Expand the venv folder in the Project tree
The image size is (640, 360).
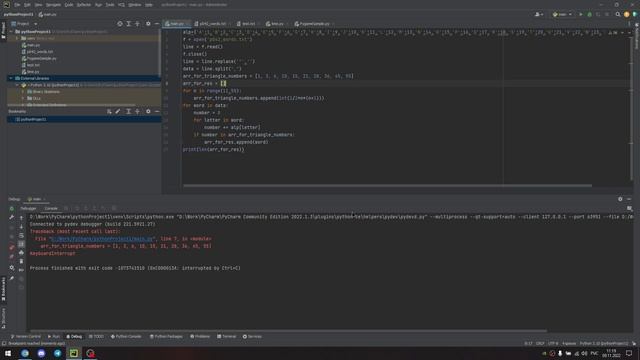pos(17,38)
